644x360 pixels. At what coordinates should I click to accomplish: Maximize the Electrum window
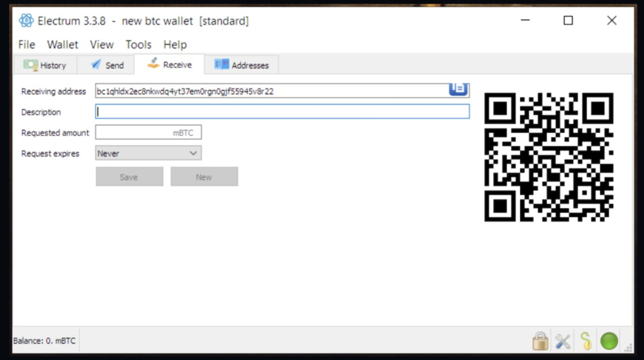[568, 20]
